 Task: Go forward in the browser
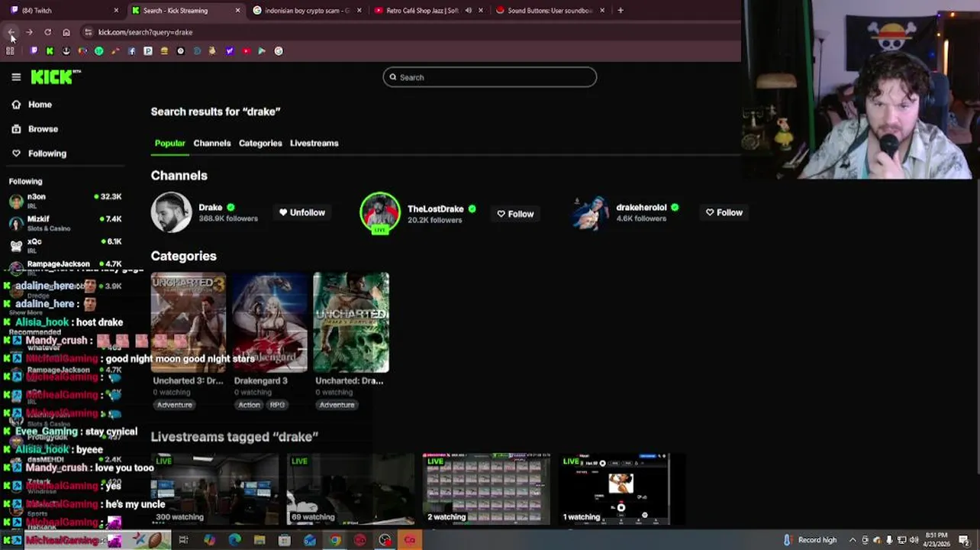(x=29, y=32)
